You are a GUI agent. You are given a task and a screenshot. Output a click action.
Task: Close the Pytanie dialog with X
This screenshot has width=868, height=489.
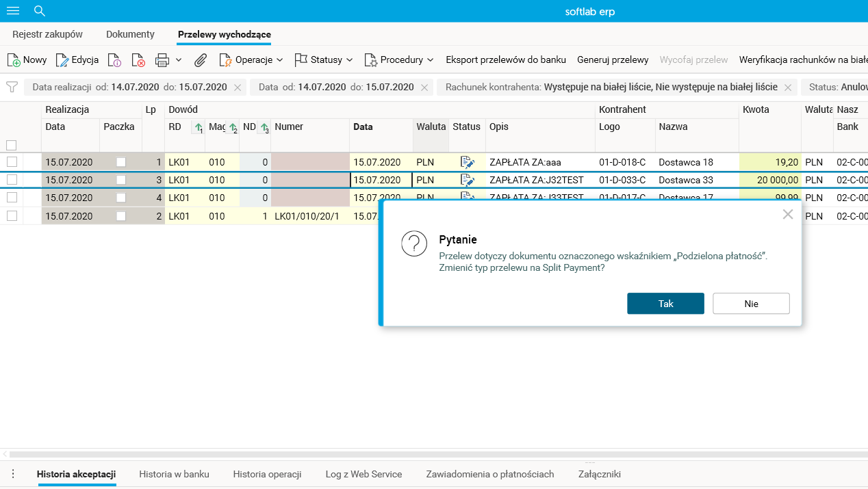788,214
